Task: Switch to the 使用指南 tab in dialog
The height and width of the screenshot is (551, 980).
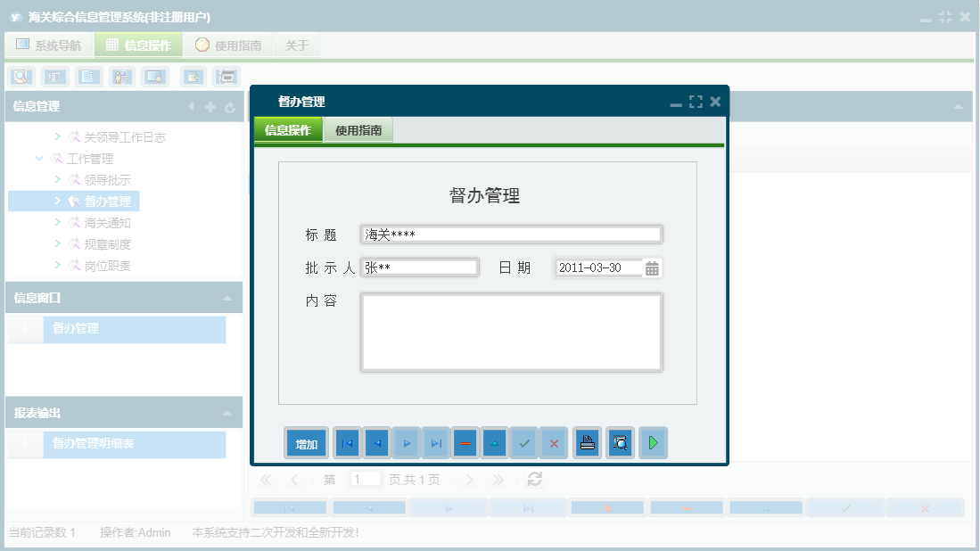Action: click(x=358, y=128)
